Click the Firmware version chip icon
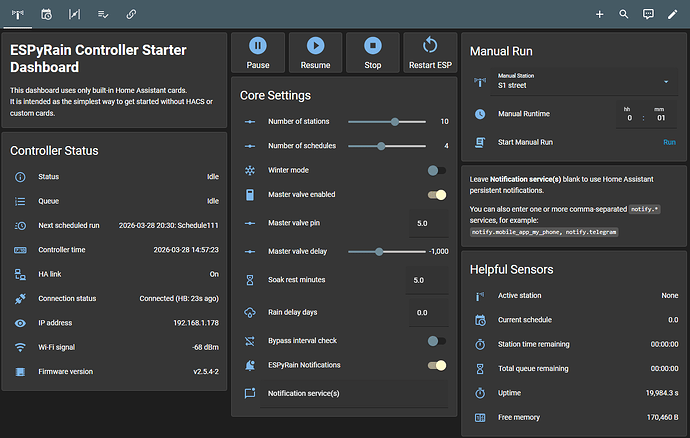The height and width of the screenshot is (438, 690). (20, 372)
